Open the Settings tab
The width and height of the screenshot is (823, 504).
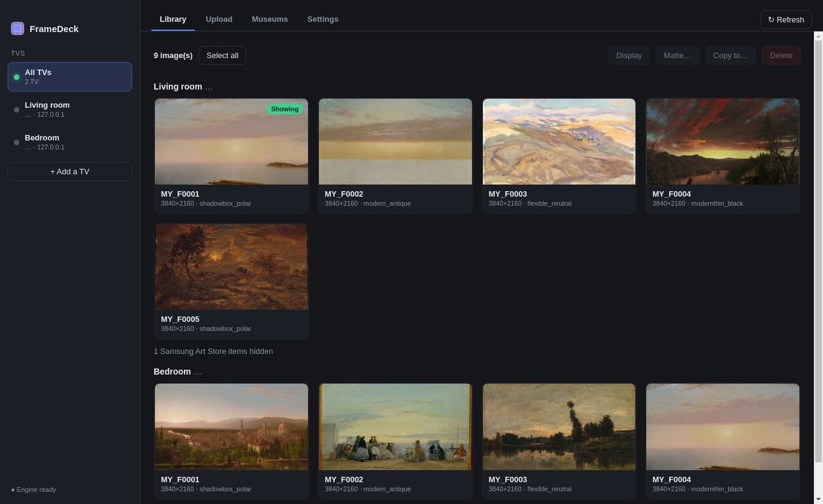(x=323, y=19)
